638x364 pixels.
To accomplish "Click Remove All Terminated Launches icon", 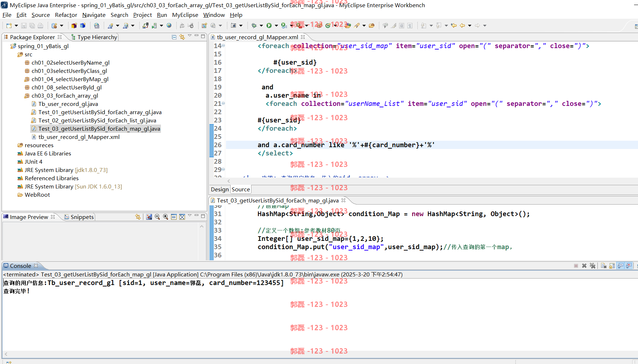I will (x=592, y=266).
